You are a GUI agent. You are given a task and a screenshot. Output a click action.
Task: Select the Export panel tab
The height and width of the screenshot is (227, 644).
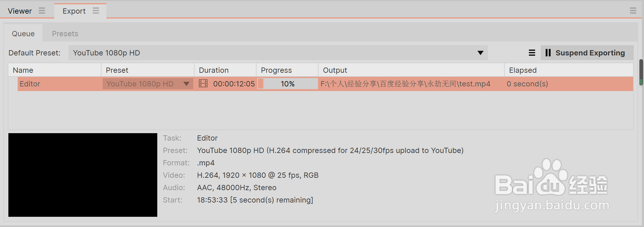[x=74, y=11]
